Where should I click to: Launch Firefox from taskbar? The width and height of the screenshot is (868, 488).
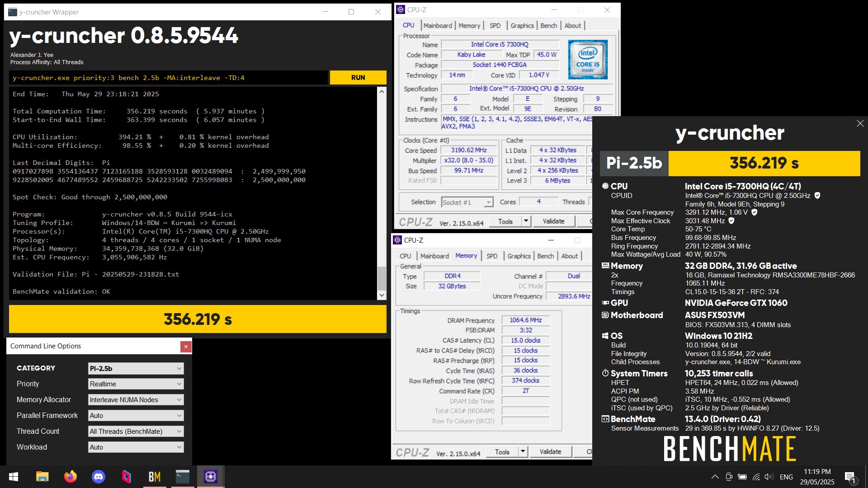pyautogui.click(x=70, y=477)
